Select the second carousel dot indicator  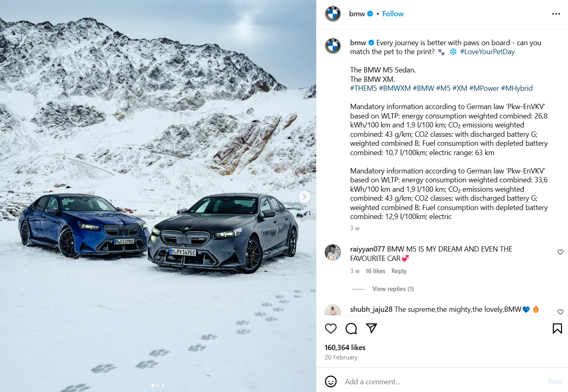158,385
